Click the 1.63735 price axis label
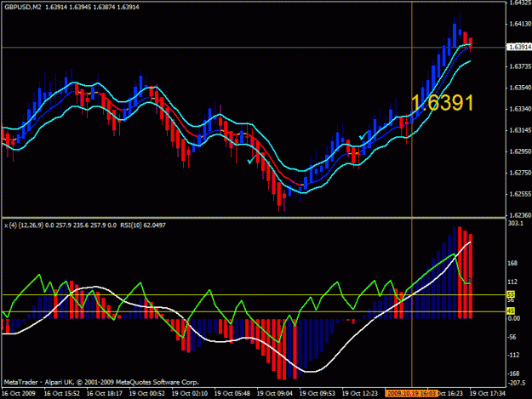532x399 pixels. 520,66
